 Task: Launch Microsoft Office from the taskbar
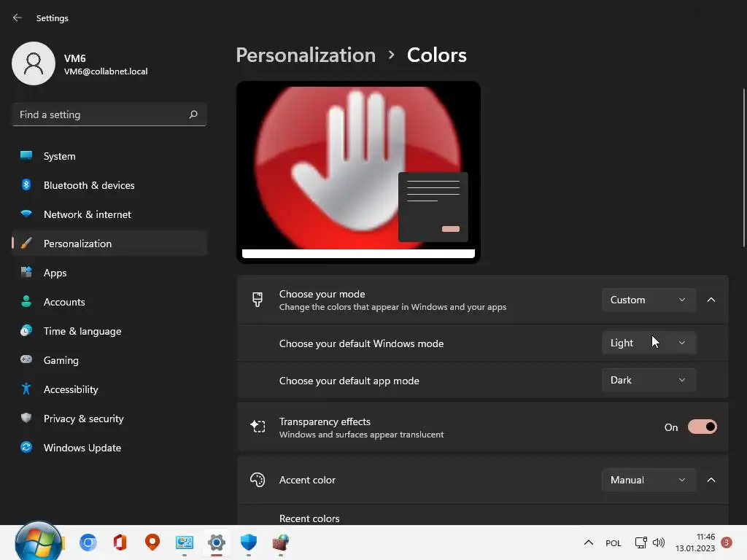120,542
